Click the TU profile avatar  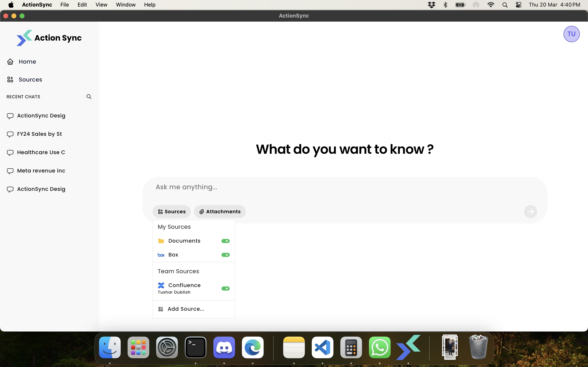[571, 34]
